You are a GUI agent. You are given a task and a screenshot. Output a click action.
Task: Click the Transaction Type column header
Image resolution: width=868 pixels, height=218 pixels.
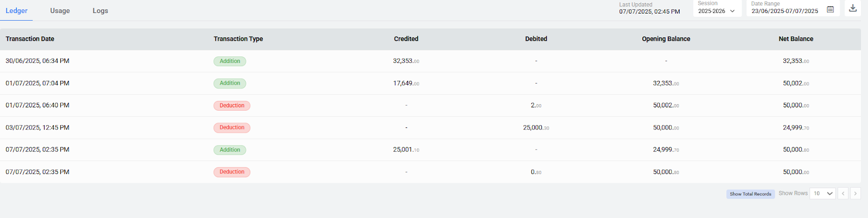238,39
